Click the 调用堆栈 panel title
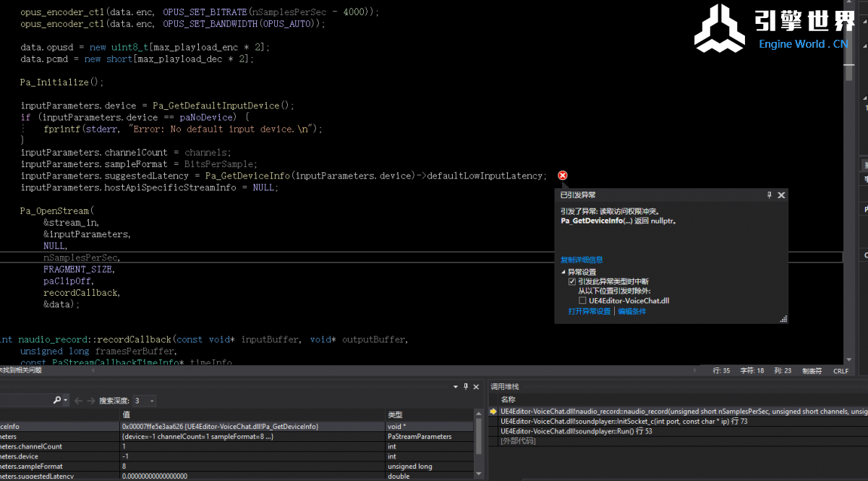This screenshot has height=481, width=868. pyautogui.click(x=505, y=387)
